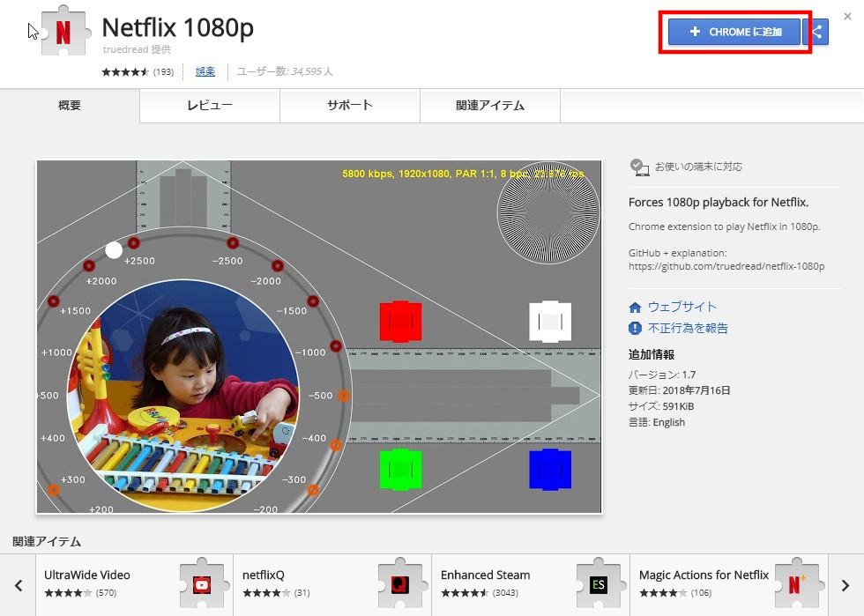
Task: Click the UltraWide Video extension icon
Action: pyautogui.click(x=202, y=583)
